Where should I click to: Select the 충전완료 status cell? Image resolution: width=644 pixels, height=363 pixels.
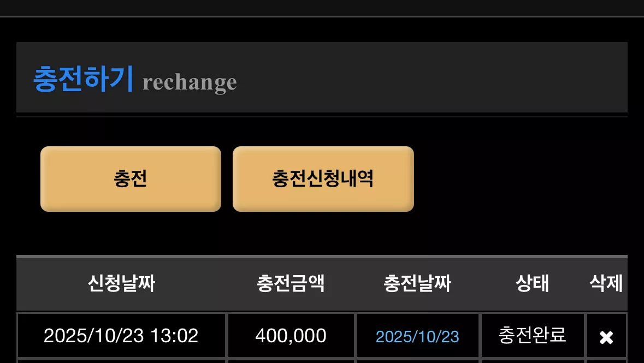click(x=532, y=336)
